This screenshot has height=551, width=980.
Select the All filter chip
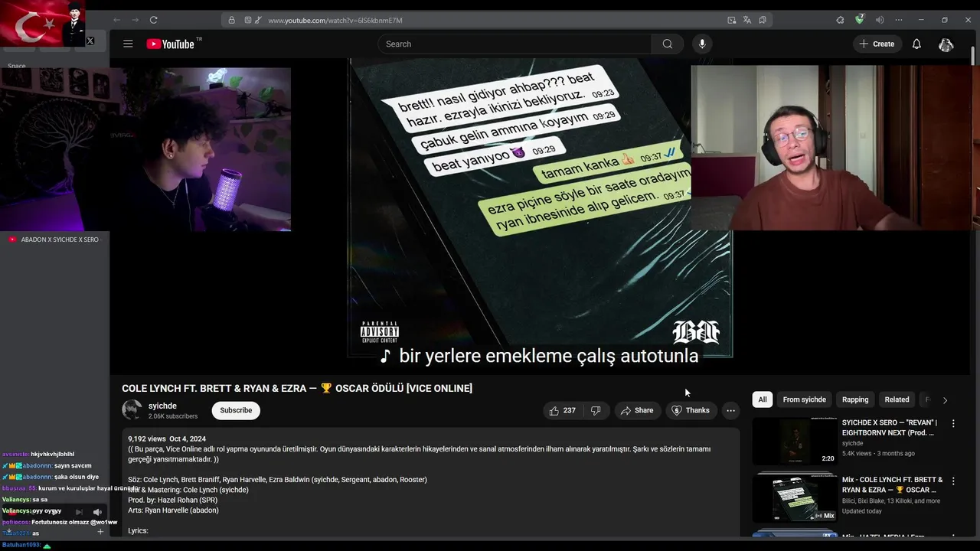click(x=762, y=399)
